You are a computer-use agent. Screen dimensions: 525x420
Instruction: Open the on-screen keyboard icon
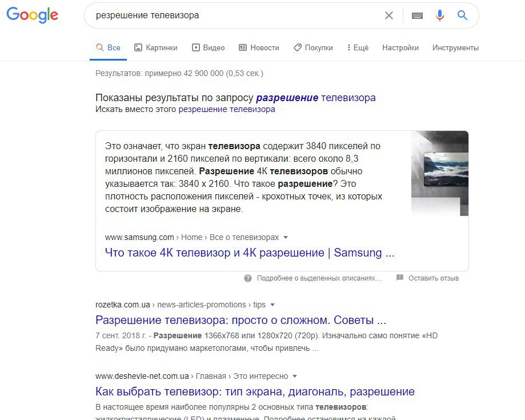point(417,15)
